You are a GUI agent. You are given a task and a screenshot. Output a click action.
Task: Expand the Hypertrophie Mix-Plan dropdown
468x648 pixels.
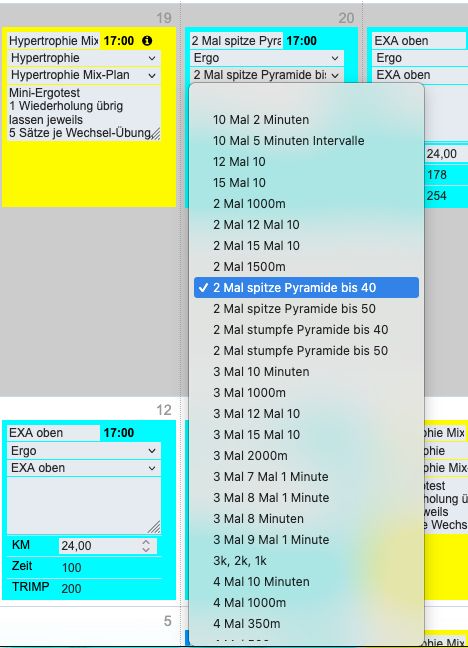coord(84,75)
